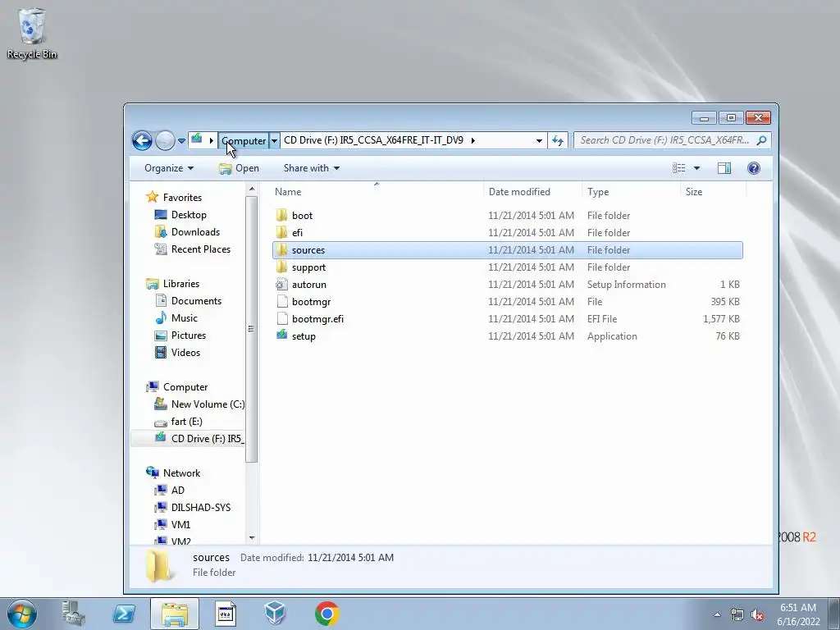This screenshot has height=630, width=840.
Task: Launch Server Manager from taskbar
Action: pyautogui.click(x=73, y=614)
